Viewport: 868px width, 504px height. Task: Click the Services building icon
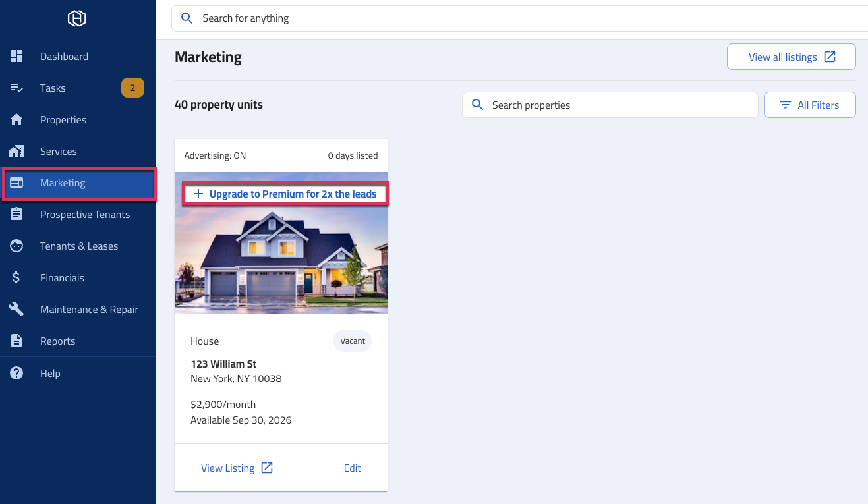tap(16, 151)
